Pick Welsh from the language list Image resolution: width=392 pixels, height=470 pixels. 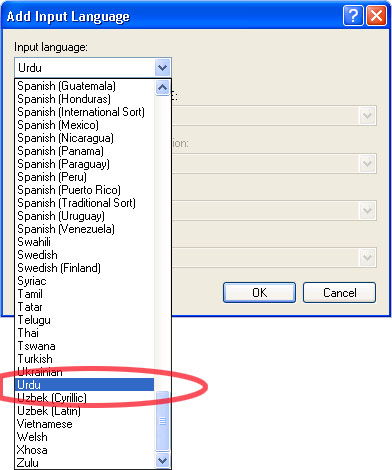pyautogui.click(x=85, y=437)
